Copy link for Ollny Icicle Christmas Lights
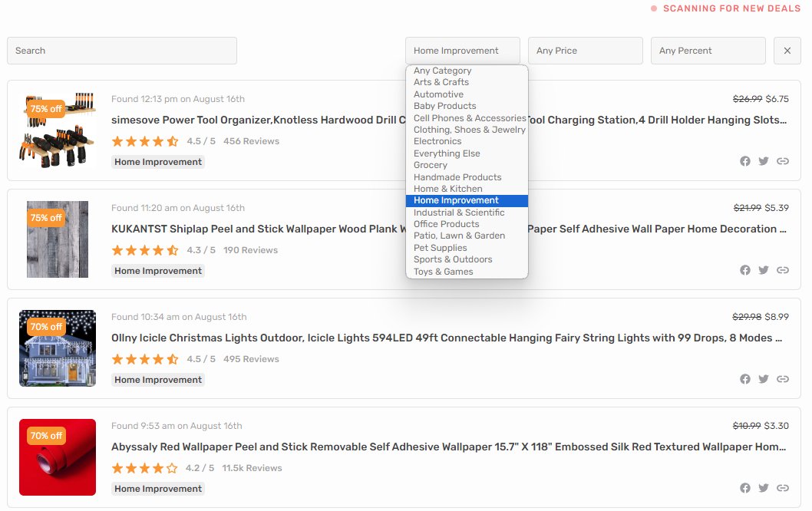This screenshot has width=812, height=511. (x=783, y=379)
